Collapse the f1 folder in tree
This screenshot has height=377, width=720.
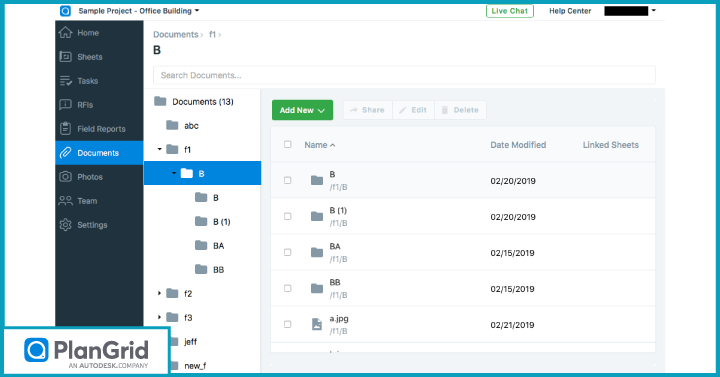pos(159,149)
